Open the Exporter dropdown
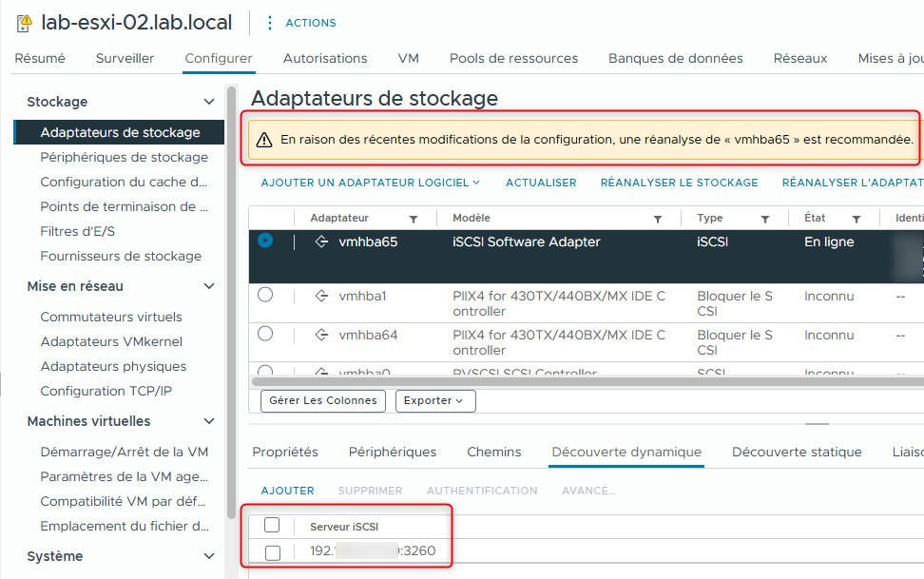The width and height of the screenshot is (924, 579). (x=434, y=400)
